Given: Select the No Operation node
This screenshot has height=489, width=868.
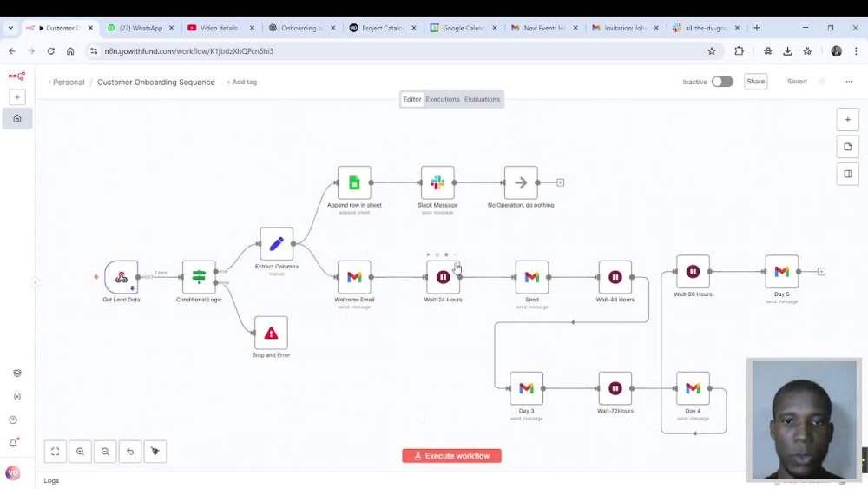Looking at the screenshot, I should 520,182.
